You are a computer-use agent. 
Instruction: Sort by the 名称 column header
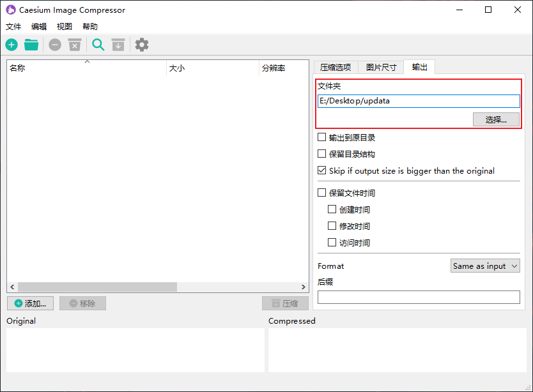[x=87, y=68]
